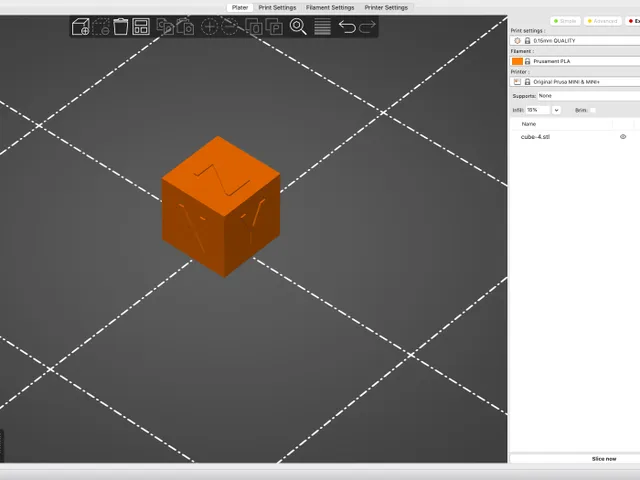Open the Filament Settings tab
The width and height of the screenshot is (640, 480).
click(x=330, y=7)
